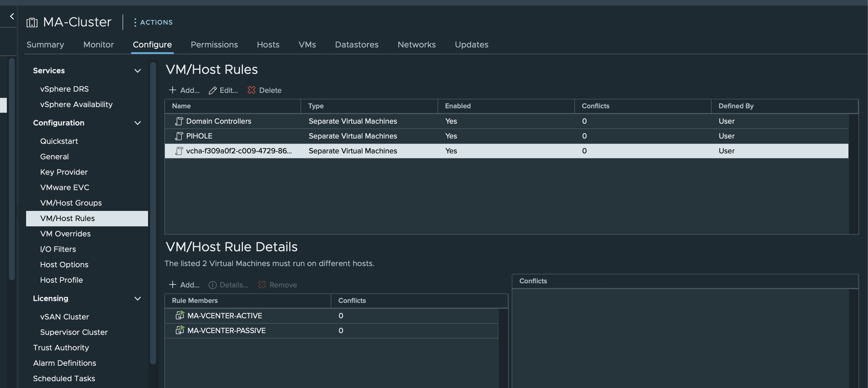Click the MA-VCENTER-ACTIVE VM icon
Viewport: 868px width, 388px height.
point(180,315)
